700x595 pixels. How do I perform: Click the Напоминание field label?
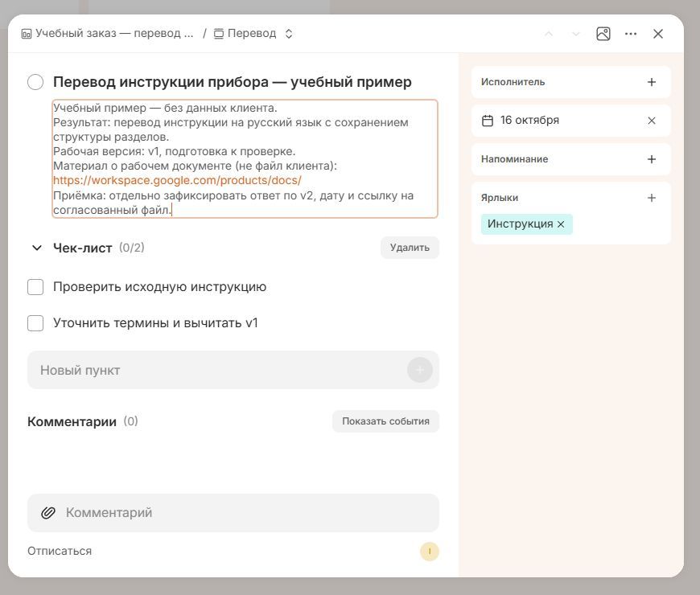(515, 159)
